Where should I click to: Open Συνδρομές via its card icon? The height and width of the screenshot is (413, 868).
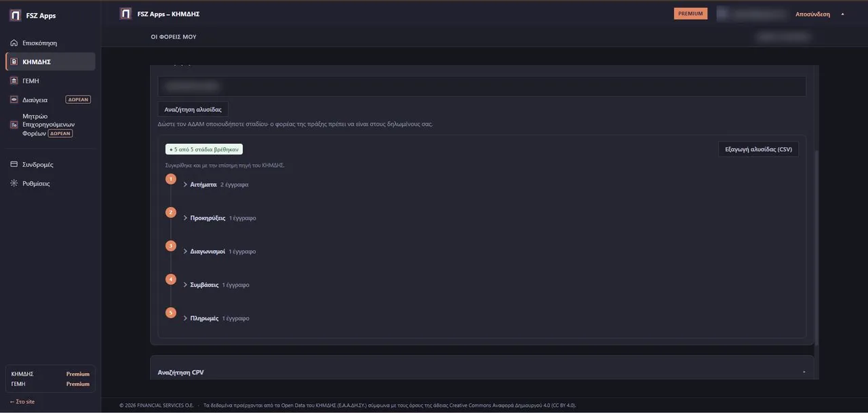14,165
